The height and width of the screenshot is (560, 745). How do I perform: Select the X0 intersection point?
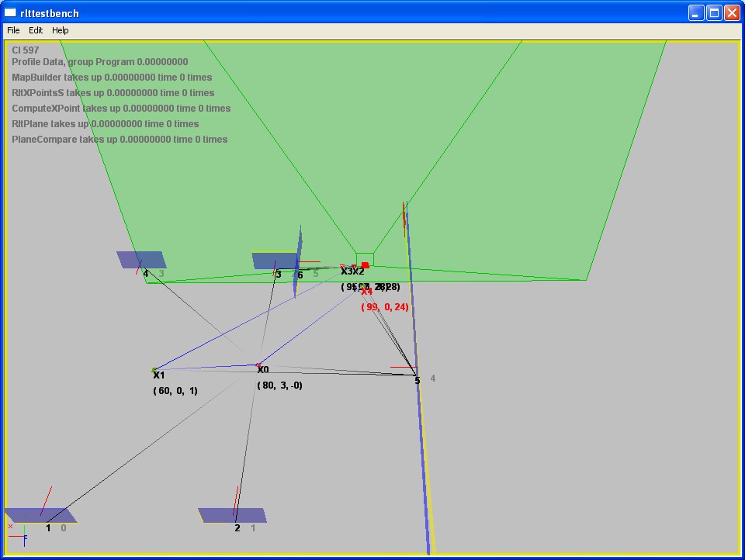tap(258, 365)
